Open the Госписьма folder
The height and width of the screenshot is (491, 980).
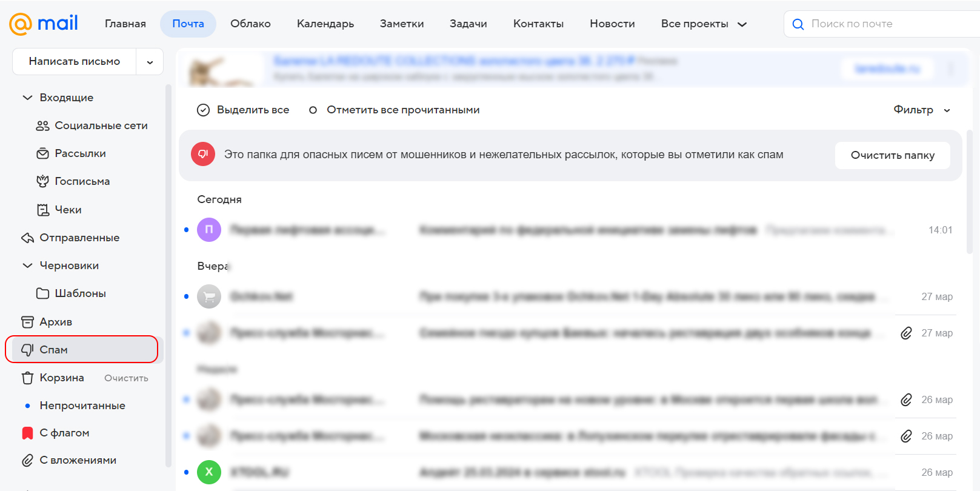point(82,181)
